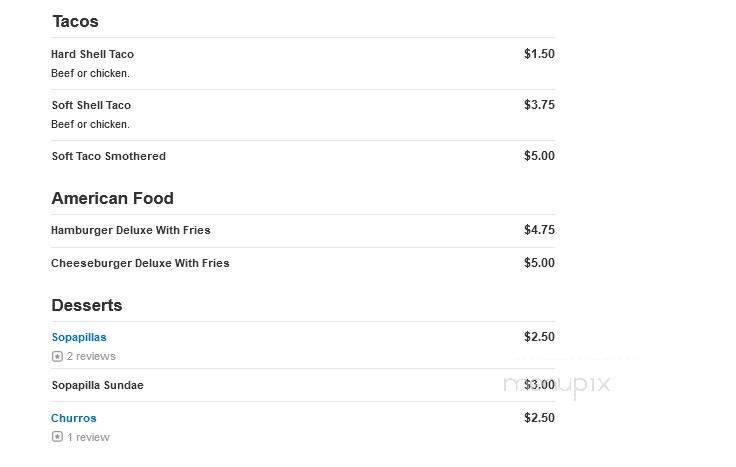
Task: View the 1 review for Churros
Action: 88,437
